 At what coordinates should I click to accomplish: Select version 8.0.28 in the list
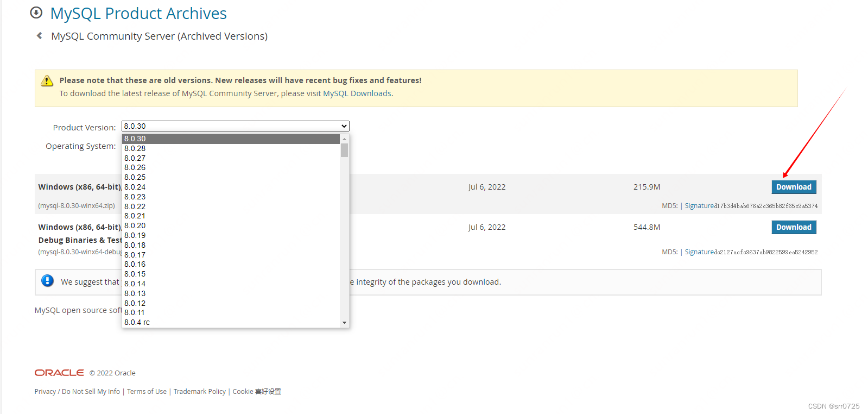click(x=231, y=148)
